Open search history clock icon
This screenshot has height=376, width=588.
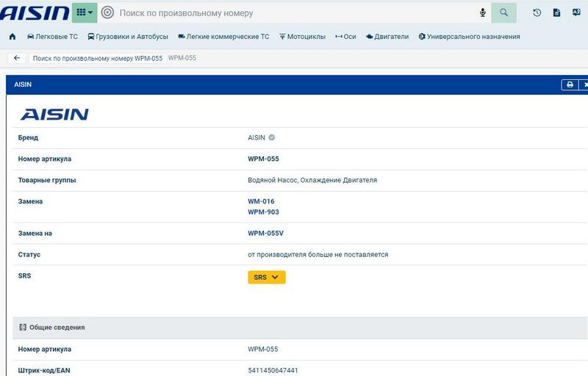(537, 12)
